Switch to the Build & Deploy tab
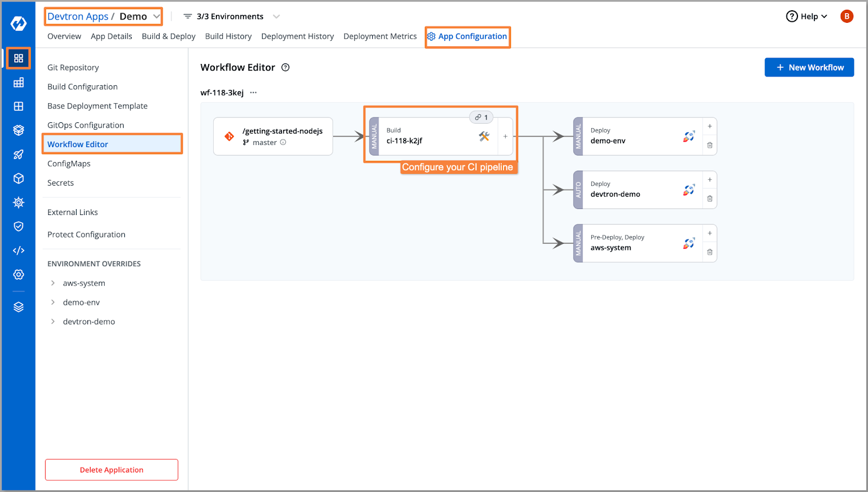The width and height of the screenshot is (868, 492). 169,36
